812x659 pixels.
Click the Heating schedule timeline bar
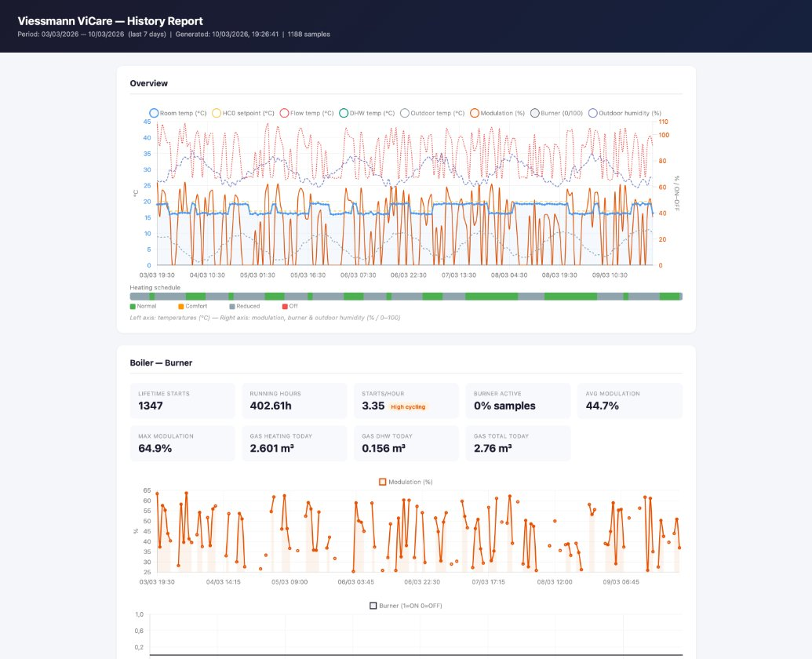(x=406, y=297)
